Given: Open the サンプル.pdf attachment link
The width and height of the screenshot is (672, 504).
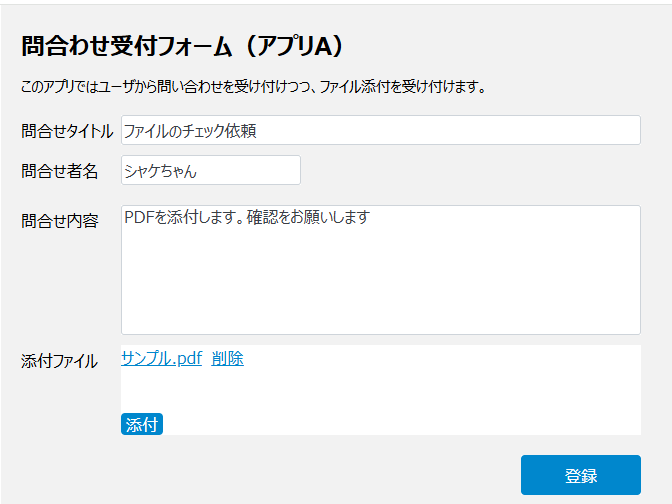Looking at the screenshot, I should pos(162,359).
